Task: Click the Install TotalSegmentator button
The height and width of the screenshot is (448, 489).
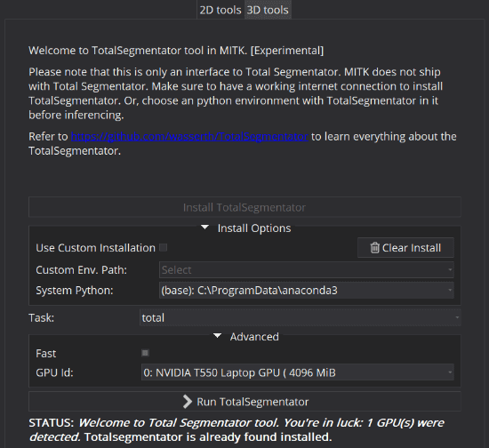Action: coord(244,207)
